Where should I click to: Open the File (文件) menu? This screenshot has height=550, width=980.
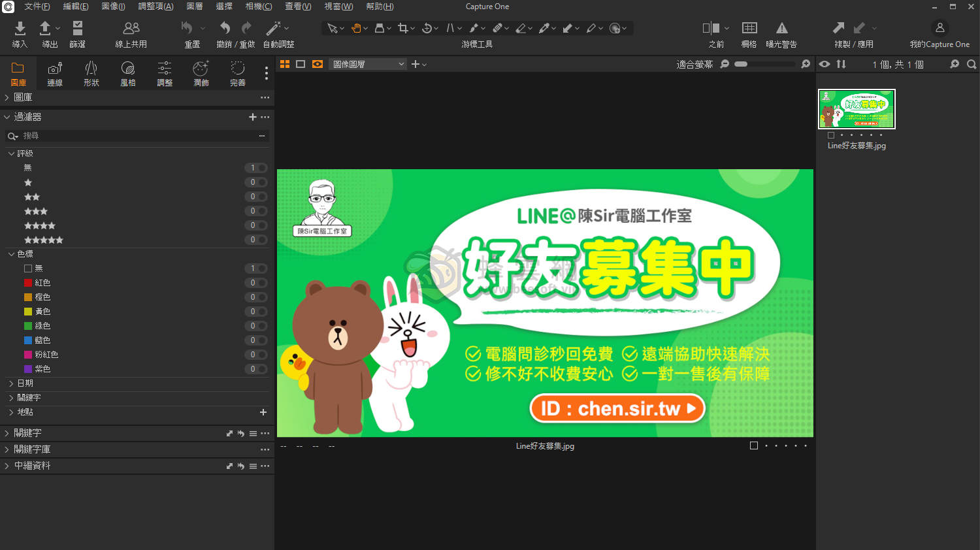37,7
